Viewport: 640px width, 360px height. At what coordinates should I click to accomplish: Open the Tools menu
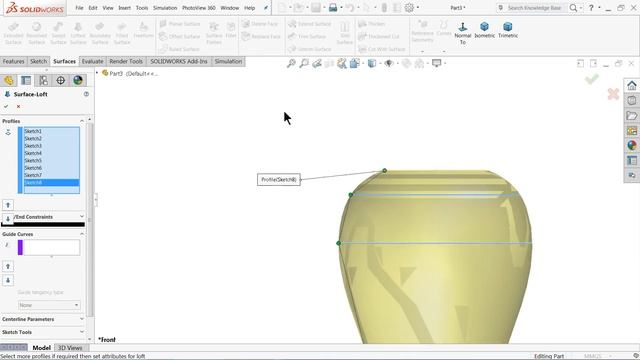pos(142,8)
